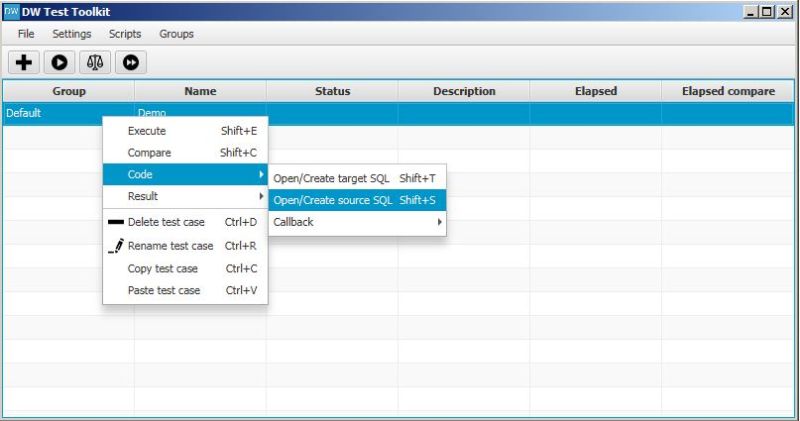Click the Name column header
Screen dimensions: 800x421
[x=201, y=91]
